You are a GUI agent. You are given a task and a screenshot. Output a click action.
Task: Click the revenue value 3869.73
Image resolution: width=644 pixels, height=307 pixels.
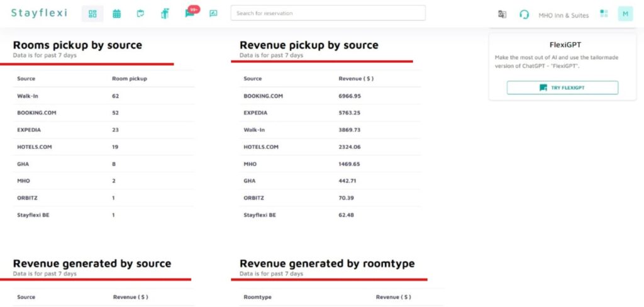click(349, 130)
